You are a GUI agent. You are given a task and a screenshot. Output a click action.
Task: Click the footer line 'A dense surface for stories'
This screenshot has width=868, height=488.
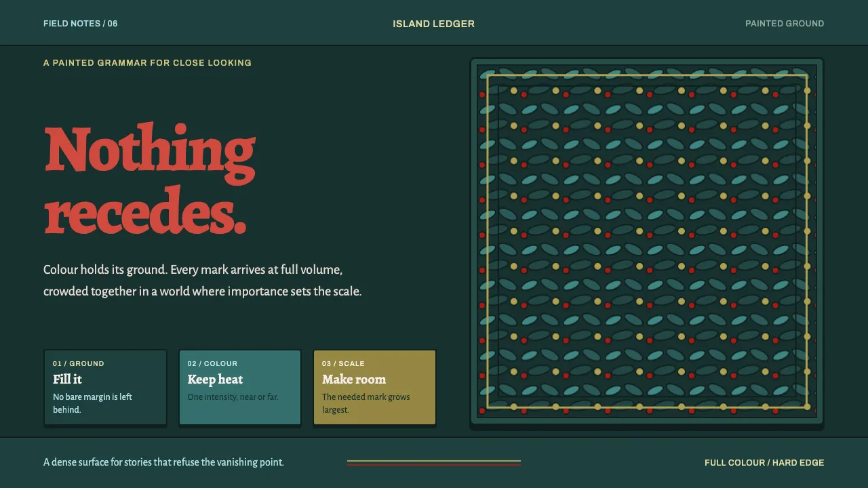(x=163, y=462)
